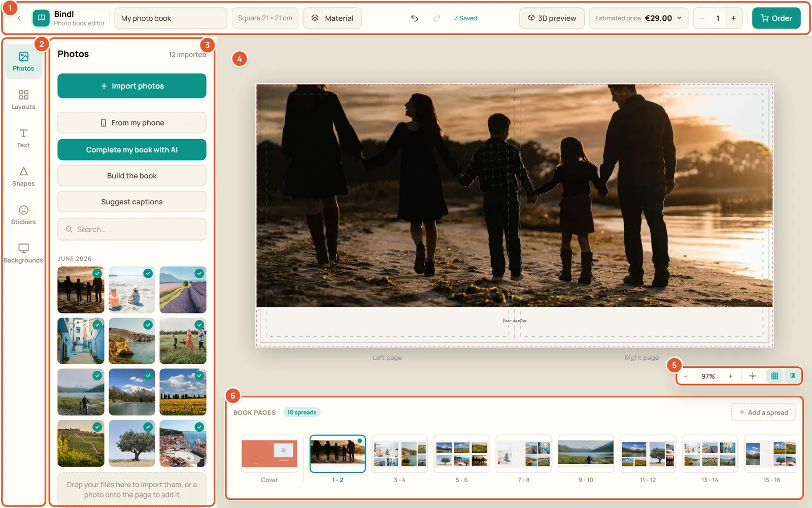
Task: Click the 10 spreads badge
Action: pos(301,412)
